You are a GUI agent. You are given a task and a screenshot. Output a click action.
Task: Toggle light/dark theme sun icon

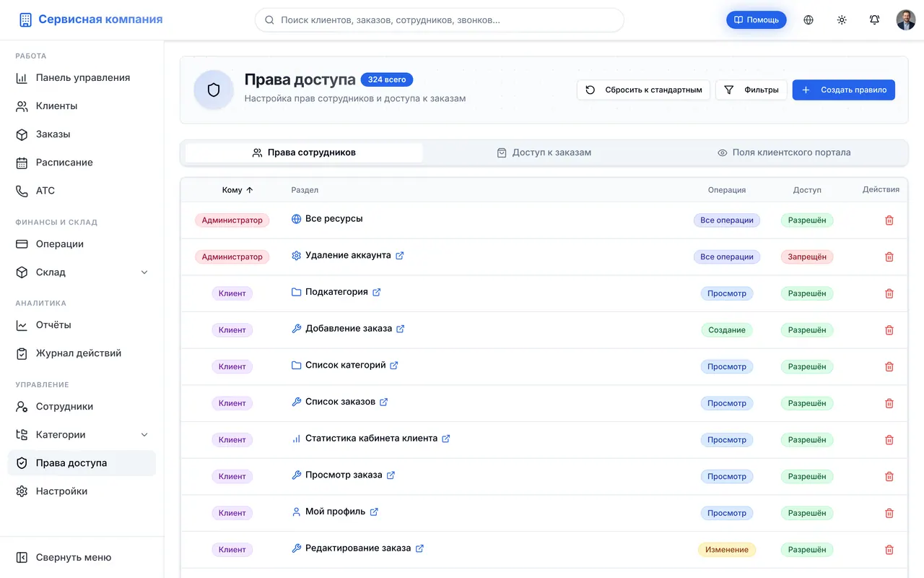(842, 20)
